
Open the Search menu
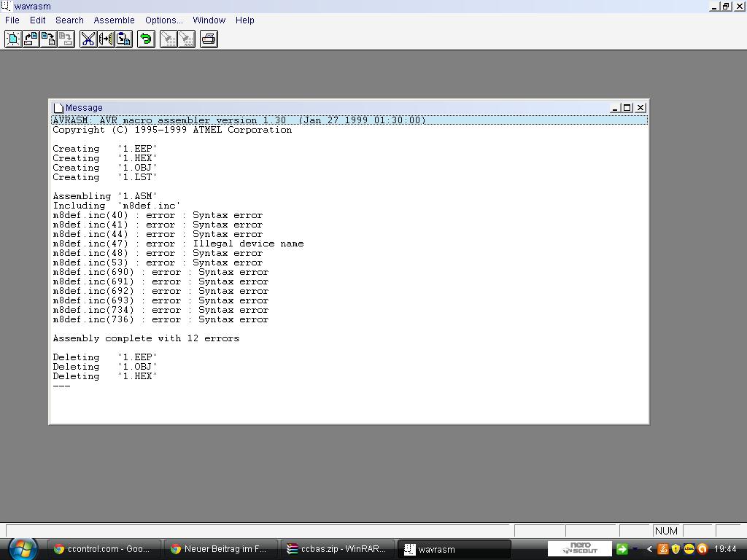coord(69,20)
